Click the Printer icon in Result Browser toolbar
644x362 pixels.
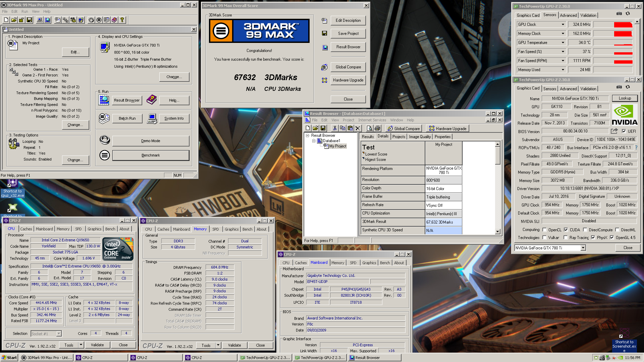[377, 128]
